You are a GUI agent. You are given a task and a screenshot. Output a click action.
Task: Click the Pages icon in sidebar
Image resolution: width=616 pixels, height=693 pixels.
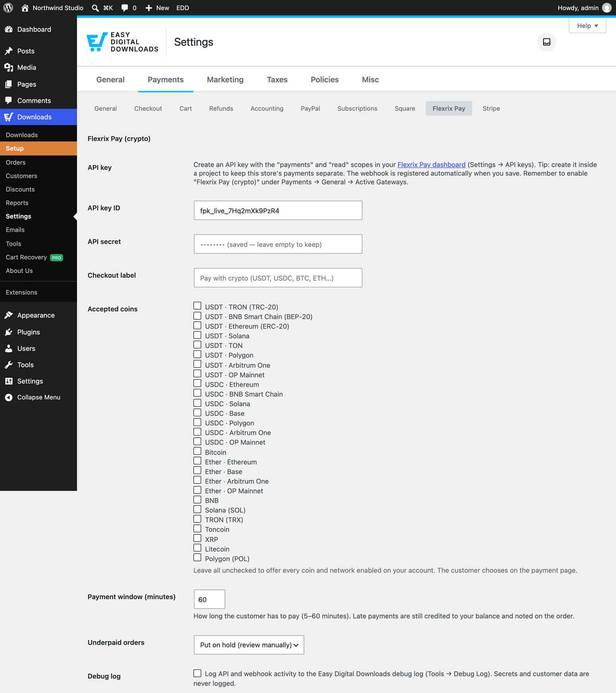tap(8, 84)
